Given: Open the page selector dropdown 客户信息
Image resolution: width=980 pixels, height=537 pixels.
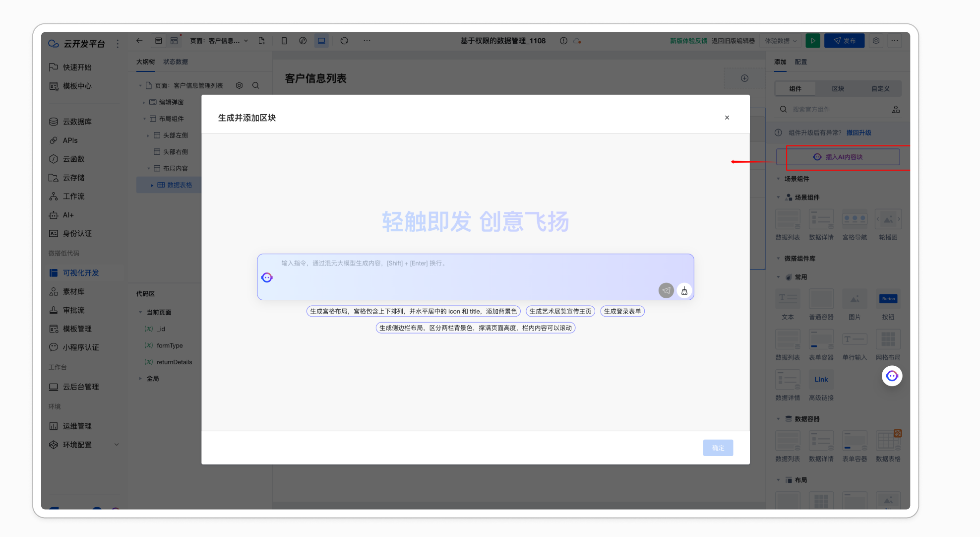Looking at the screenshot, I should [219, 41].
